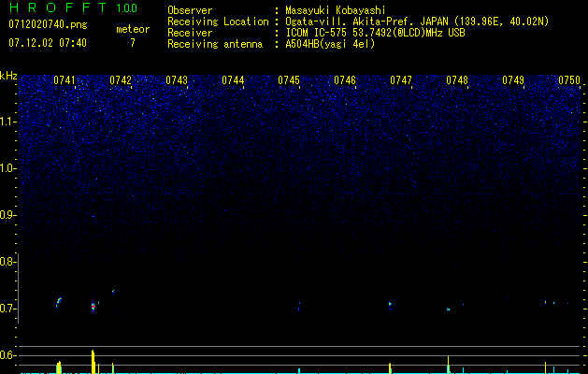This screenshot has height=374, width=588.
Task: Click the 0.8 kHz axis label
Action: (7, 262)
